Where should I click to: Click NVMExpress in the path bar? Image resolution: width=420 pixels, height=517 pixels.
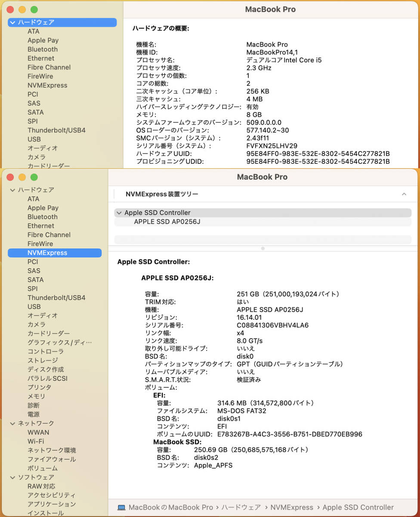click(292, 508)
